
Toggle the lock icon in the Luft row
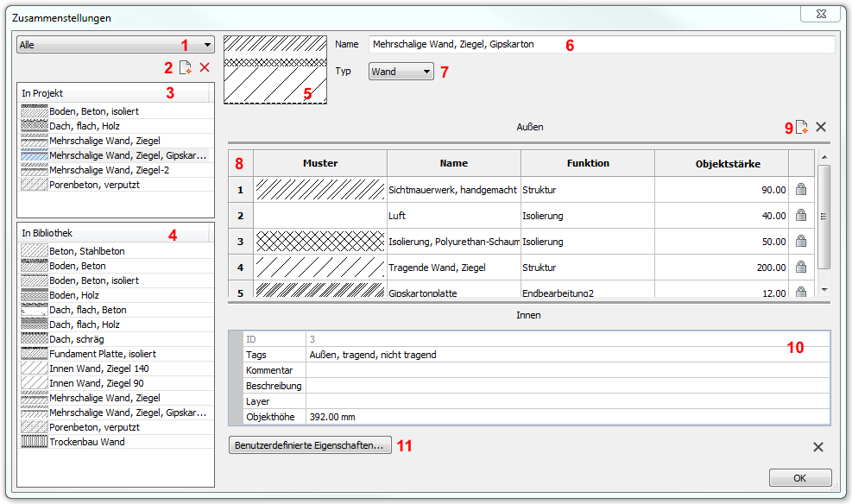[801, 215]
